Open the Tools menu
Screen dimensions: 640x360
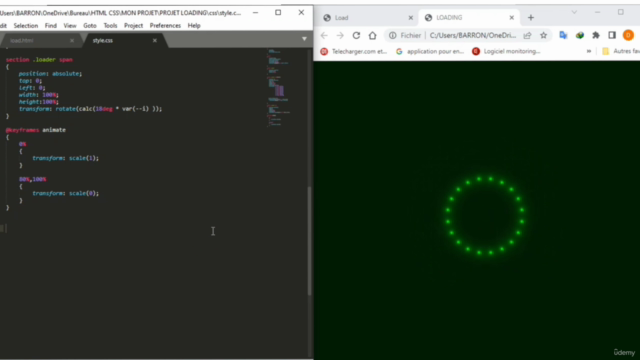point(110,25)
